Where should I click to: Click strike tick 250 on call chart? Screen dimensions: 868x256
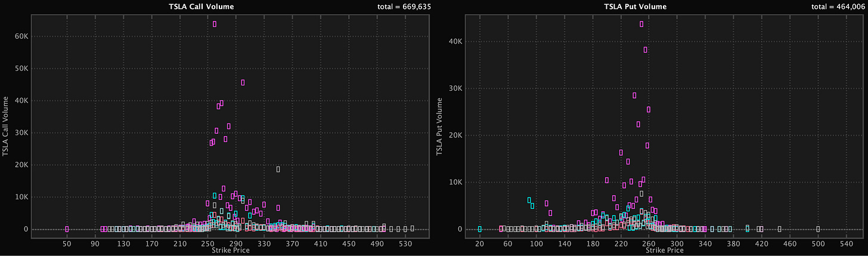[208, 244]
